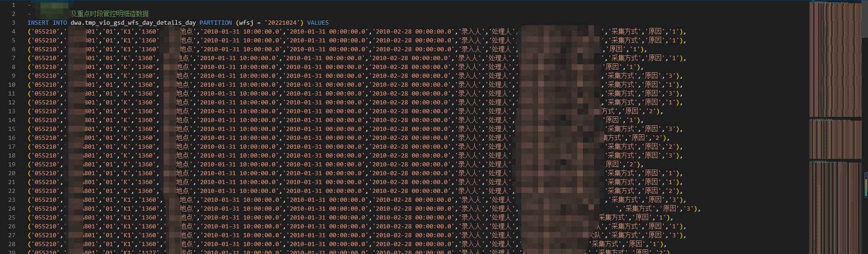The image size is (868, 254).
Task: Click line number 19 in the gutter
Action: coord(12,164)
